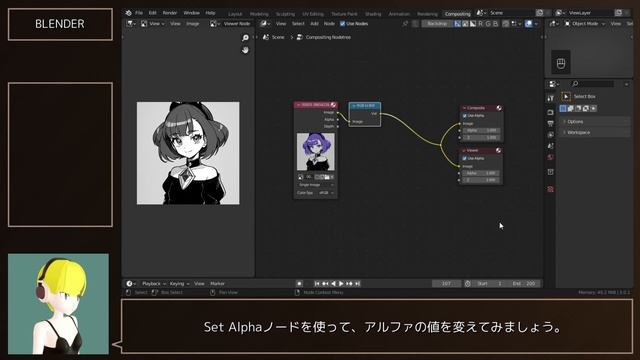
Task: Click the pin icon in the node editor header
Action: (x=405, y=24)
